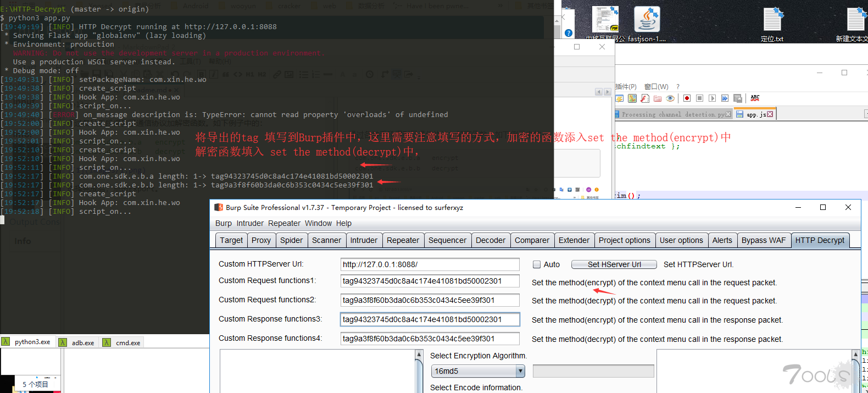Image resolution: width=868 pixels, height=393 pixels.
Task: Switch to the Intruder tab
Action: [364, 240]
